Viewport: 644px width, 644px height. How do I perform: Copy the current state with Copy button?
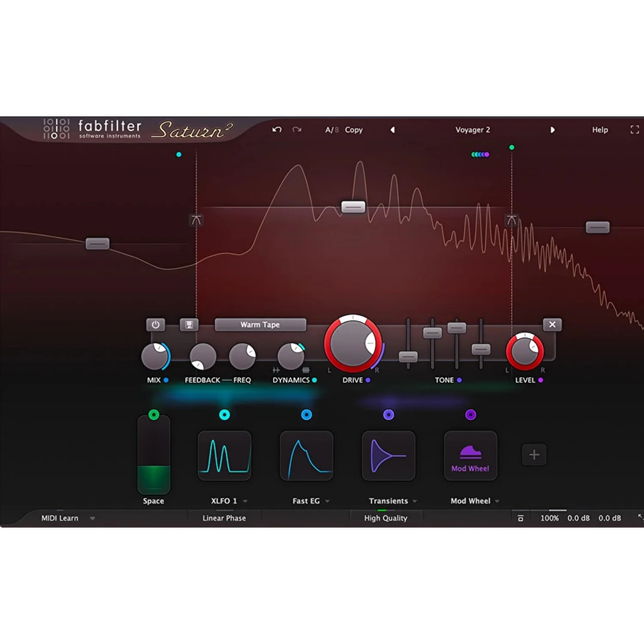tap(354, 130)
